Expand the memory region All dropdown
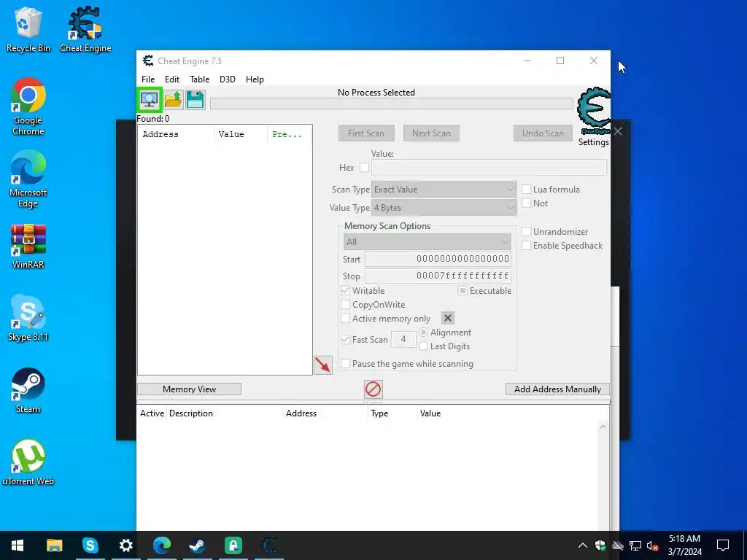Image resolution: width=747 pixels, height=560 pixels. [x=427, y=242]
